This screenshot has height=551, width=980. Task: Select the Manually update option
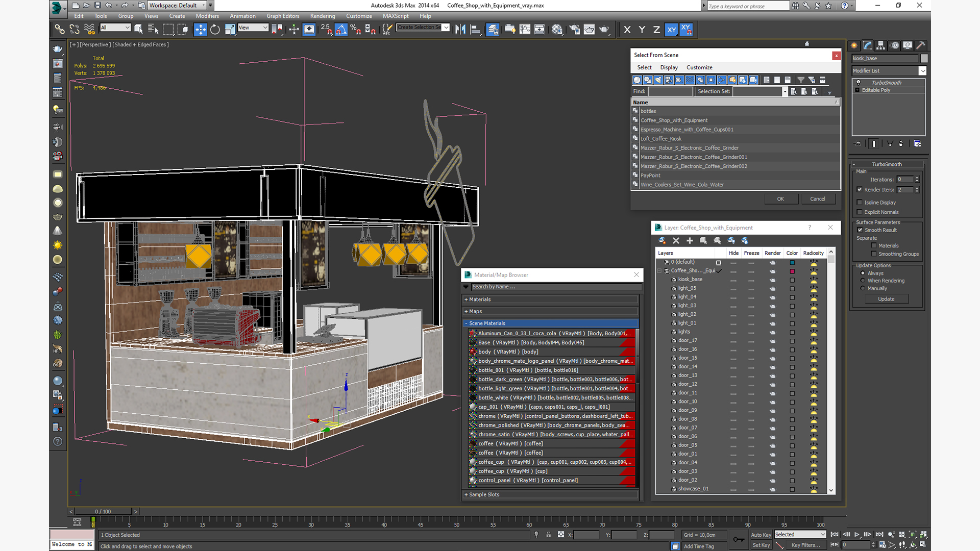[x=863, y=288]
